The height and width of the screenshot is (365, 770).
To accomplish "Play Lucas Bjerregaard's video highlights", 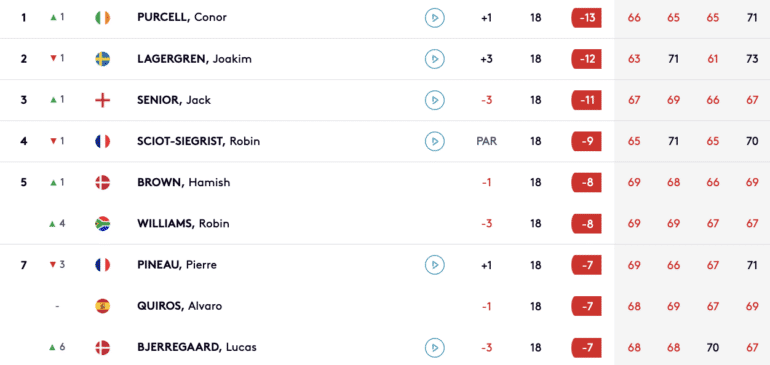I will coord(435,348).
